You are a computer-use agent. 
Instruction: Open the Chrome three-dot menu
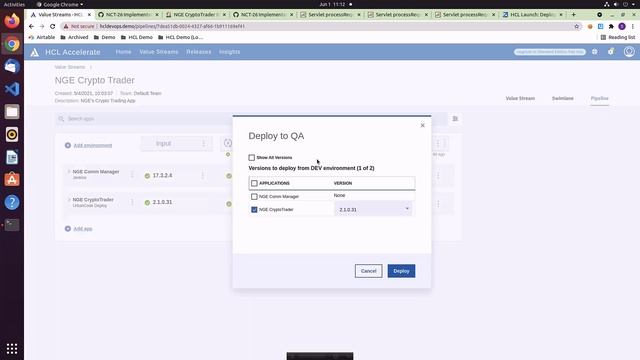633,26
